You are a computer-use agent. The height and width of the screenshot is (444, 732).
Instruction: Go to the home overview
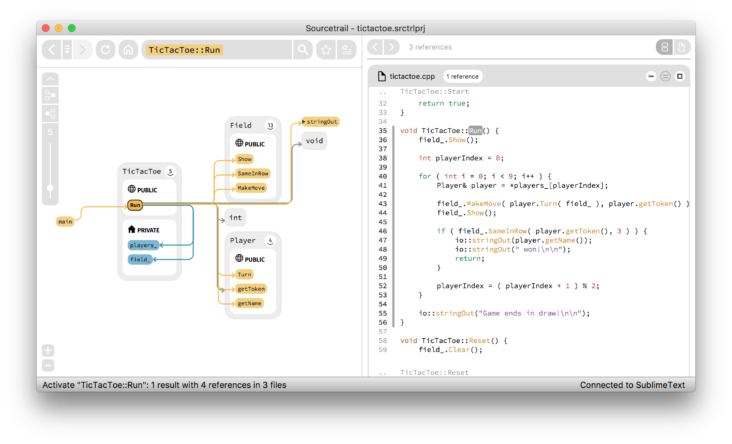pyautogui.click(x=128, y=49)
